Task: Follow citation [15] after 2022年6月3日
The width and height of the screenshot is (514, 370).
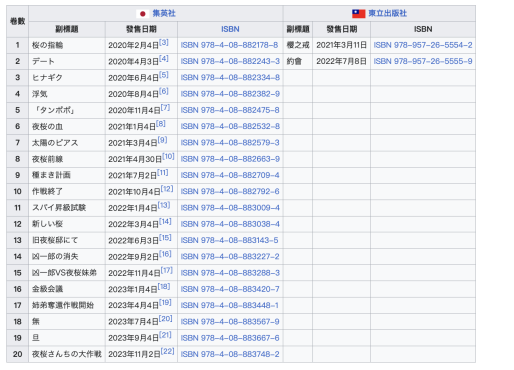Action: 165,238
